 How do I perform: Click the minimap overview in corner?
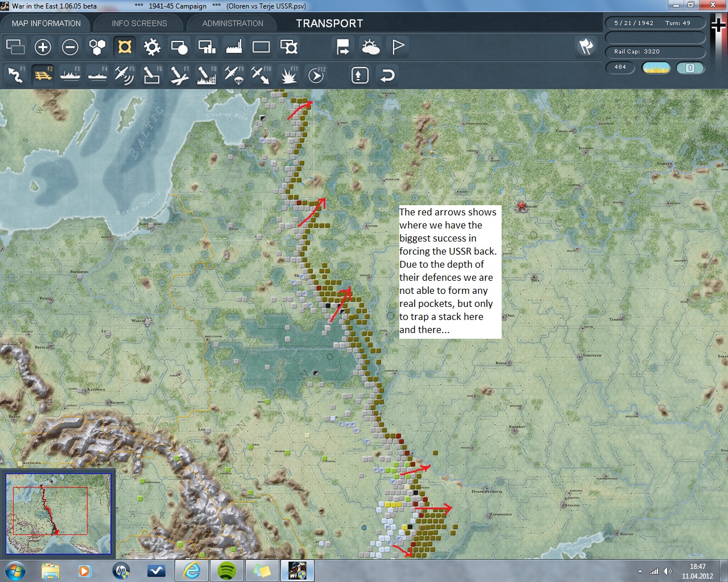58,513
